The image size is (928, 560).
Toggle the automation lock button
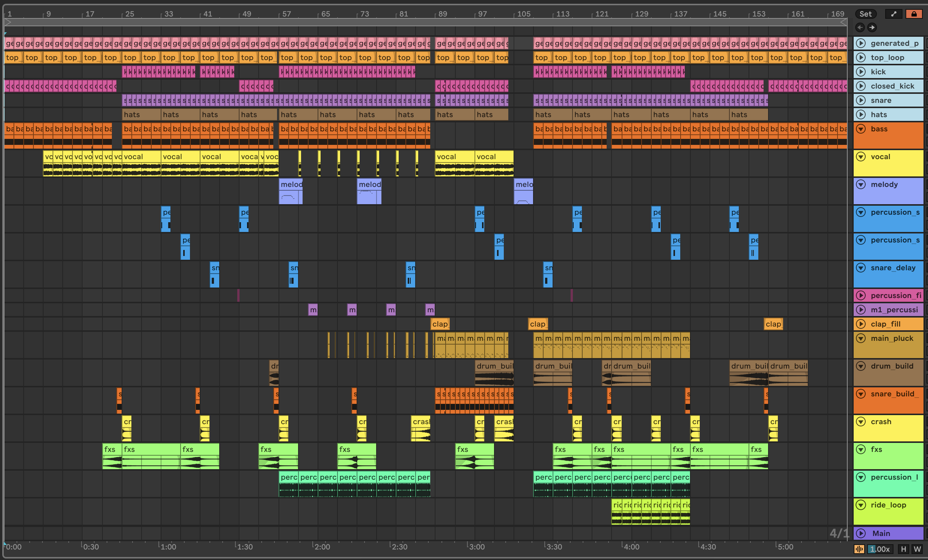(914, 14)
